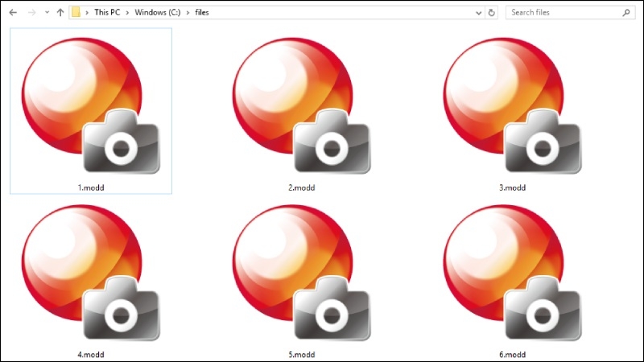Click the forward navigation arrow
The height and width of the screenshot is (362, 644).
pos(31,12)
